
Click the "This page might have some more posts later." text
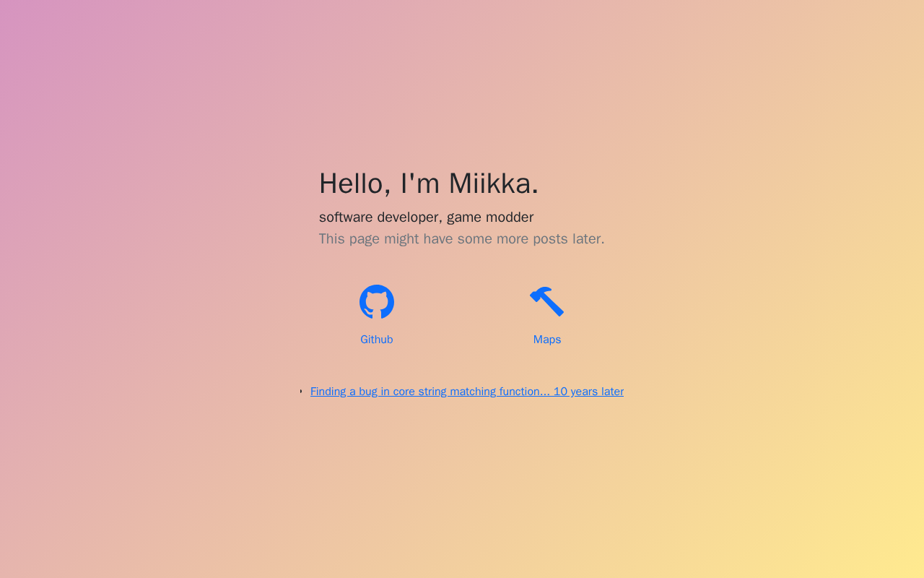(x=462, y=239)
